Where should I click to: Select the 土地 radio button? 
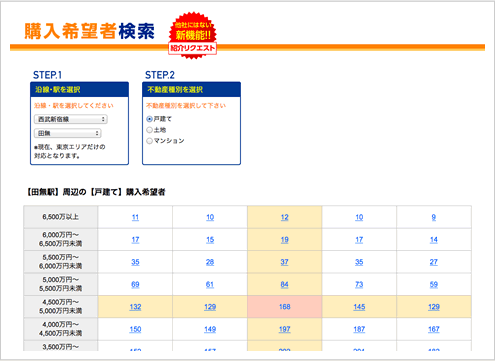(149, 130)
